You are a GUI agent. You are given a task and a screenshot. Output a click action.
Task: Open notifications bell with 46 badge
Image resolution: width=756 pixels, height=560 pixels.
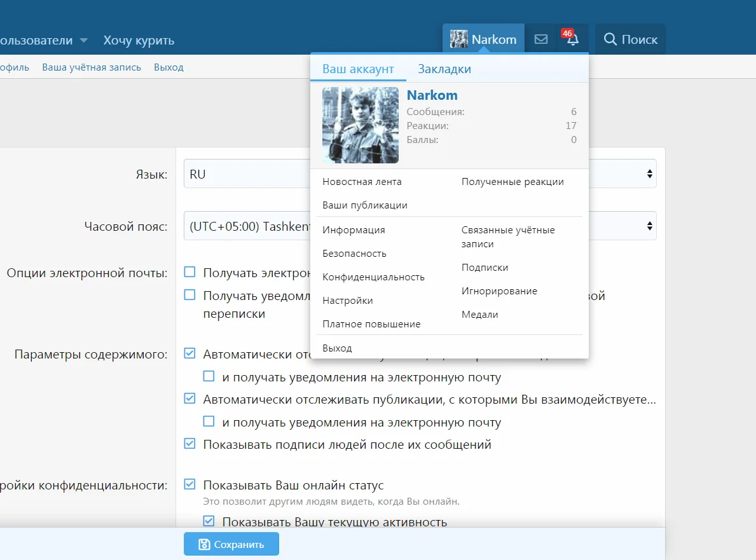(572, 39)
